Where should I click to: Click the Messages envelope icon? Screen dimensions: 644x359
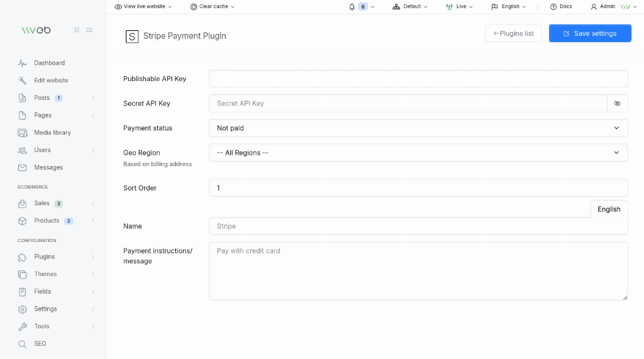(x=22, y=168)
